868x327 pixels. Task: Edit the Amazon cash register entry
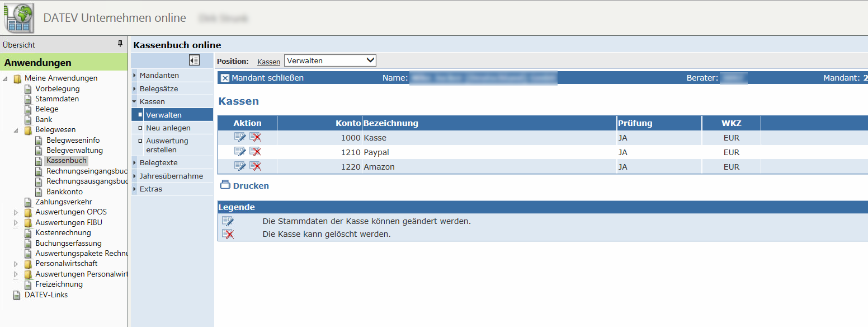(240, 166)
